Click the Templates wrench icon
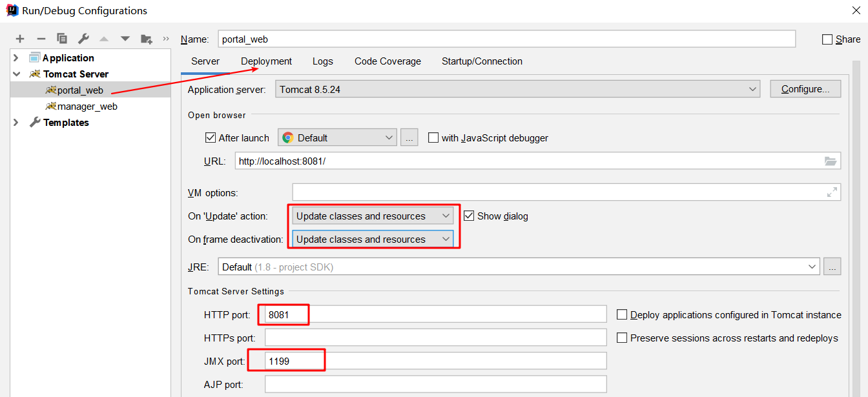 pyautogui.click(x=35, y=122)
